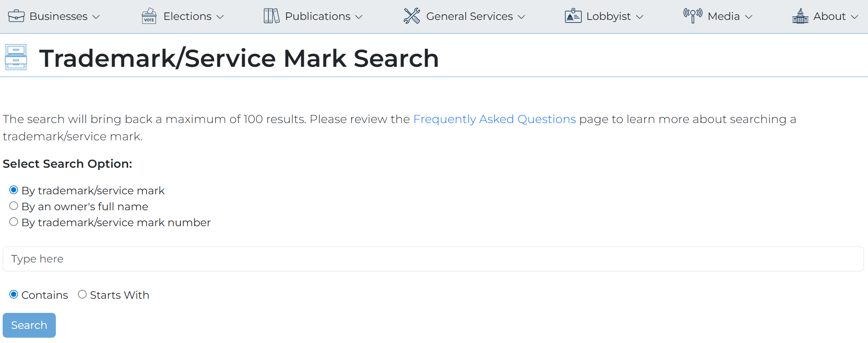Expand the General Services dropdown chevron

[x=521, y=17]
